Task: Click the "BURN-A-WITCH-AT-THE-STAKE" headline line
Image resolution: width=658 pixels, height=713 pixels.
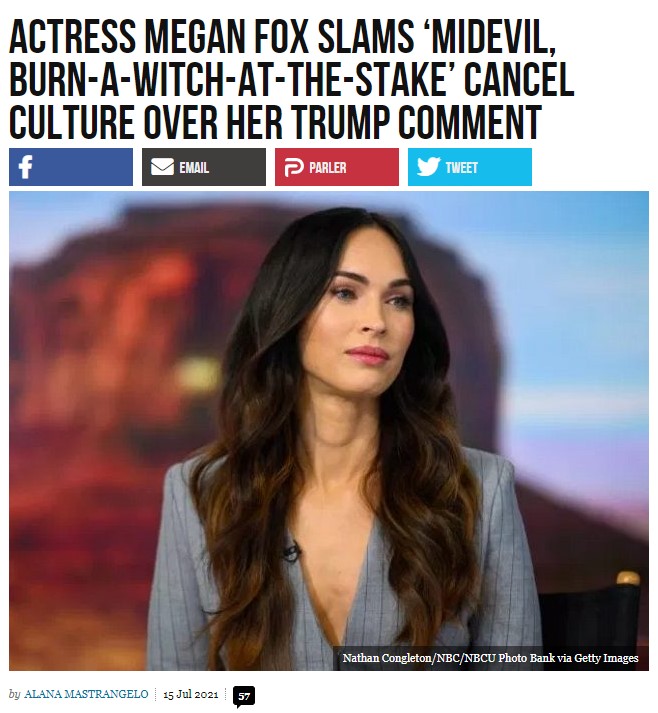Action: tap(291, 80)
